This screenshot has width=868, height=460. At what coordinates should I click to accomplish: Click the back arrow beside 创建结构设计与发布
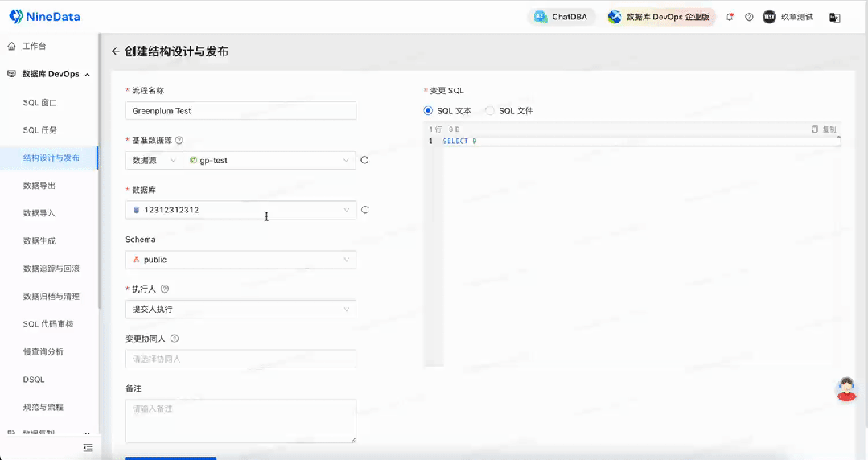tap(116, 51)
